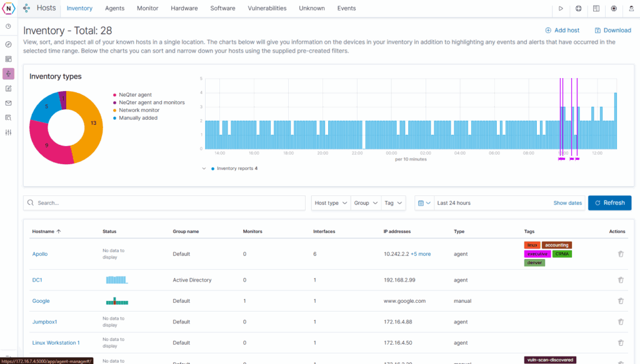
Task: Open the compass Discover icon in sidebar
Action: click(x=8, y=44)
